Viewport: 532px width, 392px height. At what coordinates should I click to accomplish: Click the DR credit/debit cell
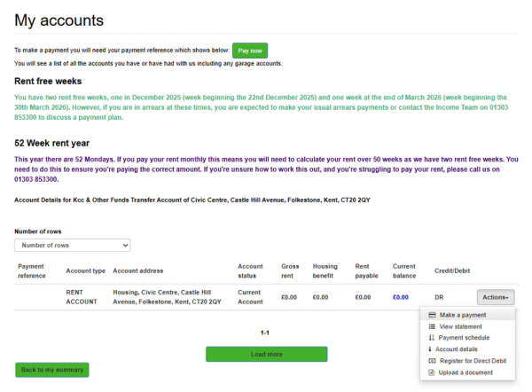pos(439,297)
